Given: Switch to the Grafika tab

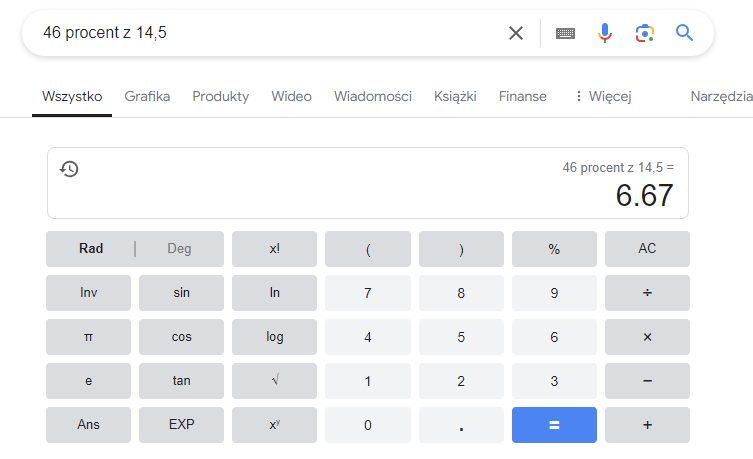Looking at the screenshot, I should [x=147, y=97].
